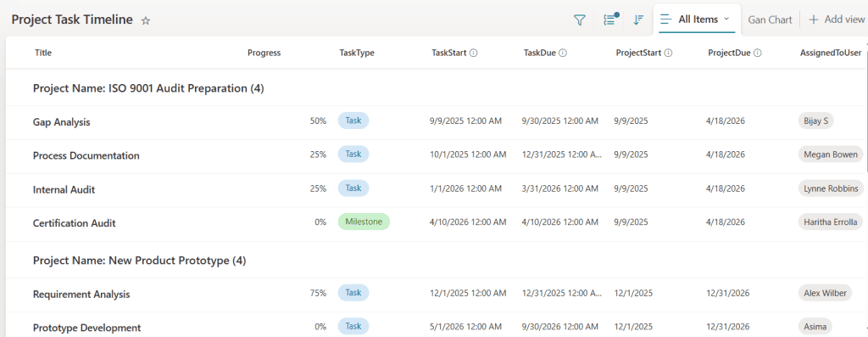This screenshot has width=868, height=337.
Task: Collapse the ISO 9001 Audit Preparation group
Action: [x=148, y=88]
